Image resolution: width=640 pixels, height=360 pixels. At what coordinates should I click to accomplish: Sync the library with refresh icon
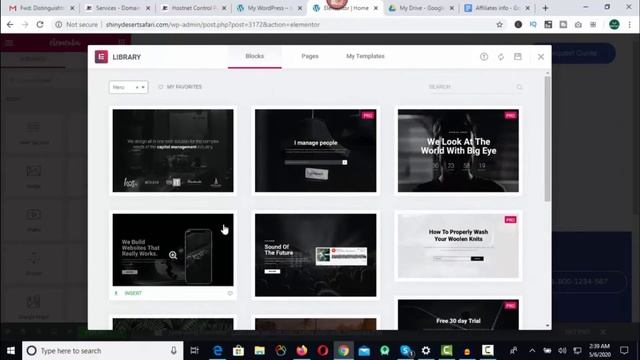501,57
